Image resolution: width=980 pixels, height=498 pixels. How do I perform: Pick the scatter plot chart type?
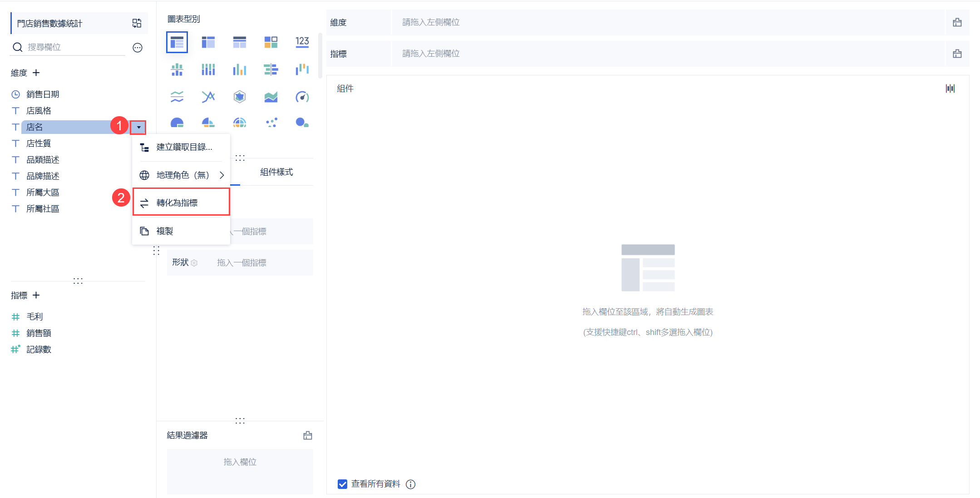pos(271,123)
